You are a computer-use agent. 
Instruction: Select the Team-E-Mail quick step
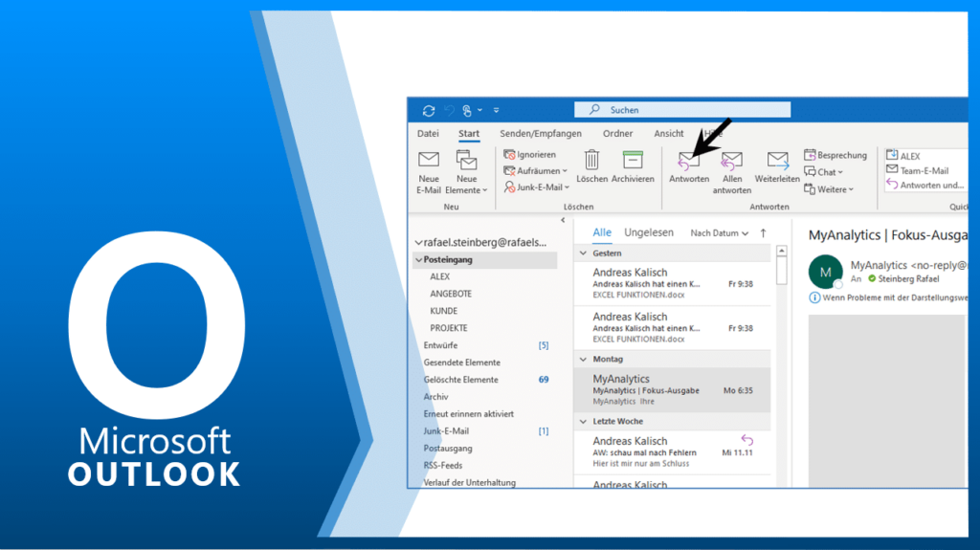click(918, 170)
